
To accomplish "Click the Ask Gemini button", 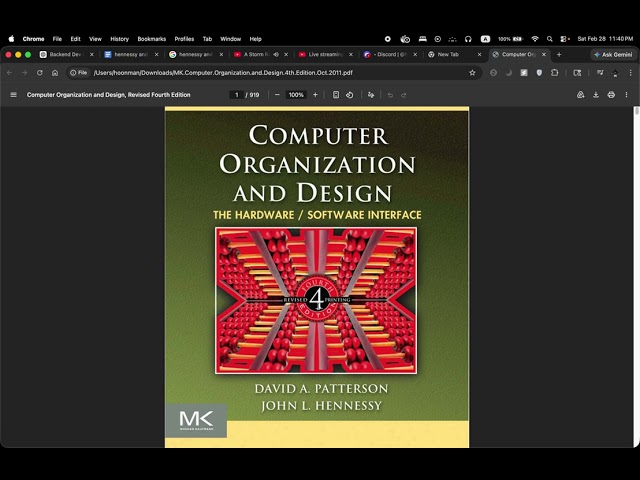I will click(613, 54).
